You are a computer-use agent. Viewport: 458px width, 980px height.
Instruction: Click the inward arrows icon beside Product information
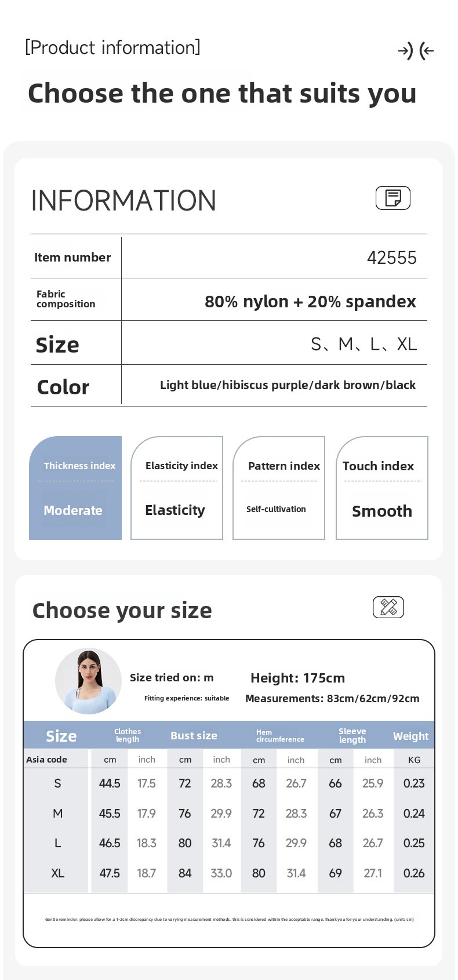(x=416, y=51)
